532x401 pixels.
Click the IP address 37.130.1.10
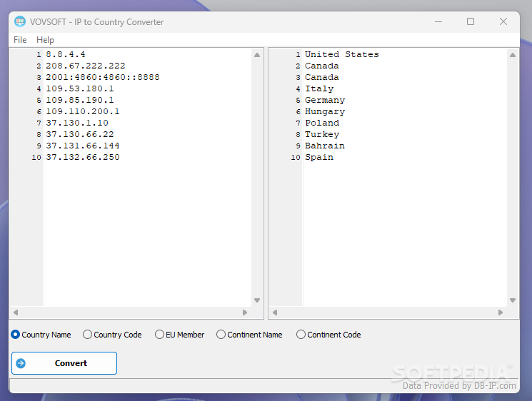click(77, 123)
